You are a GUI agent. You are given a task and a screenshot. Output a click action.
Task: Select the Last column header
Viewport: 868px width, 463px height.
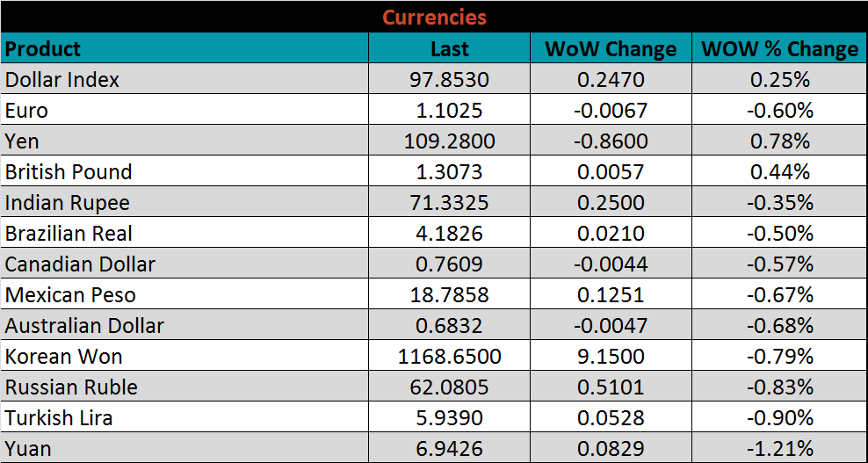coord(449,49)
